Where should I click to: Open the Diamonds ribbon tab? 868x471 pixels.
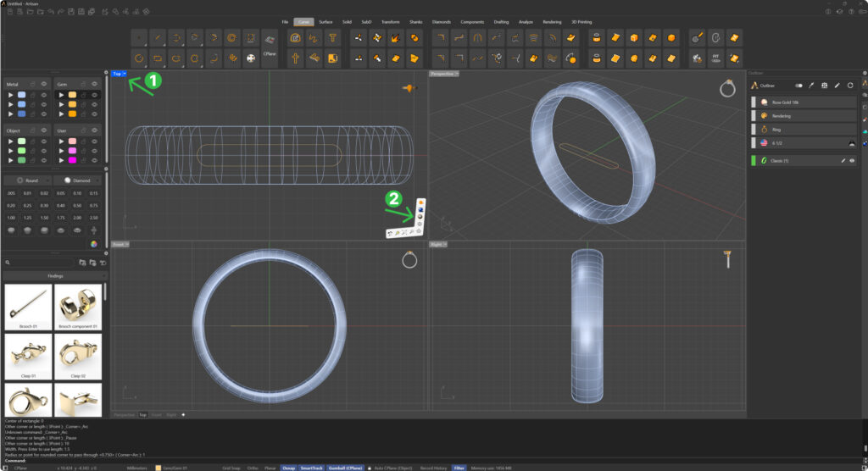click(441, 21)
